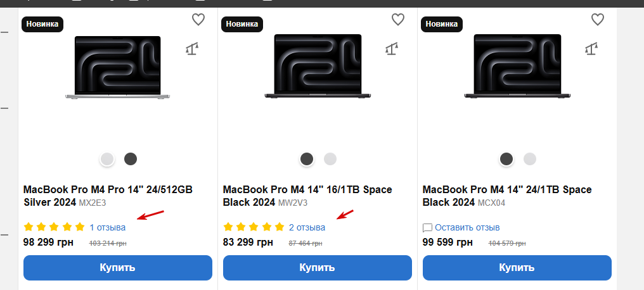The height and width of the screenshot is (290, 644).
Task: Click comment icon next to Оставить отзыв
Action: coord(427,227)
